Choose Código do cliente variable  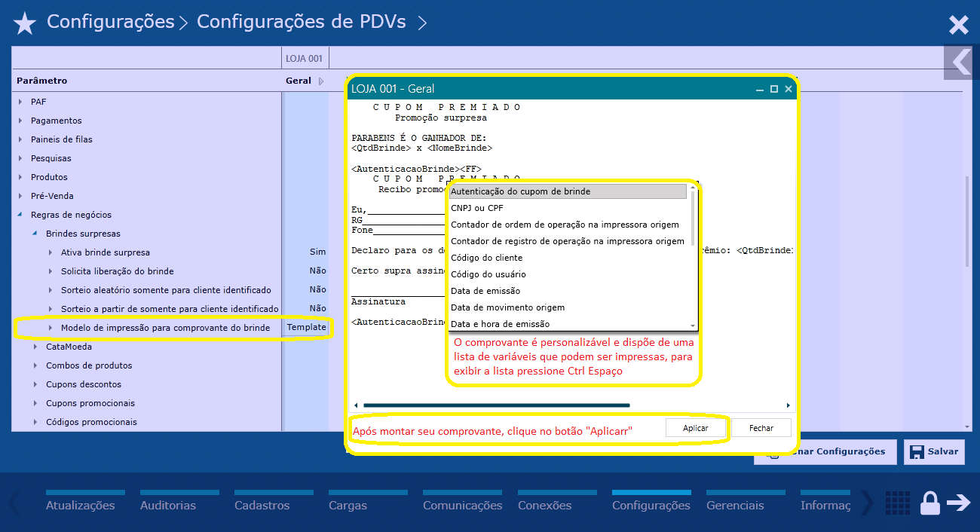click(568, 258)
